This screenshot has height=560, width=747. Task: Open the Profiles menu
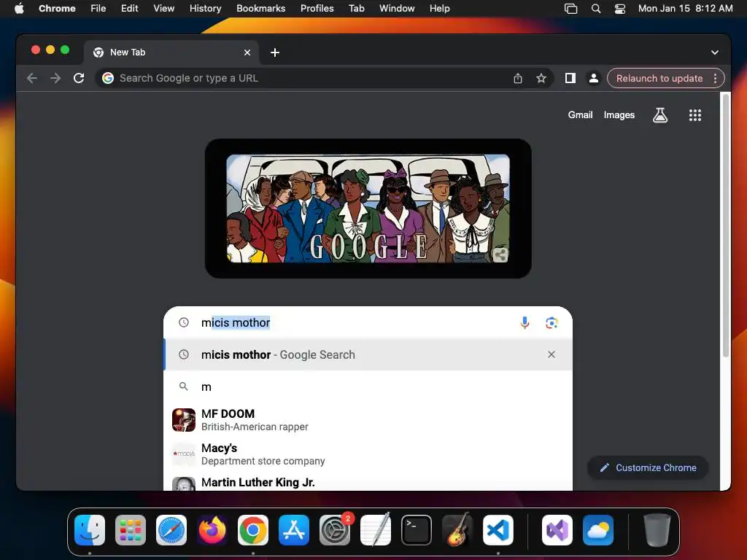(317, 9)
